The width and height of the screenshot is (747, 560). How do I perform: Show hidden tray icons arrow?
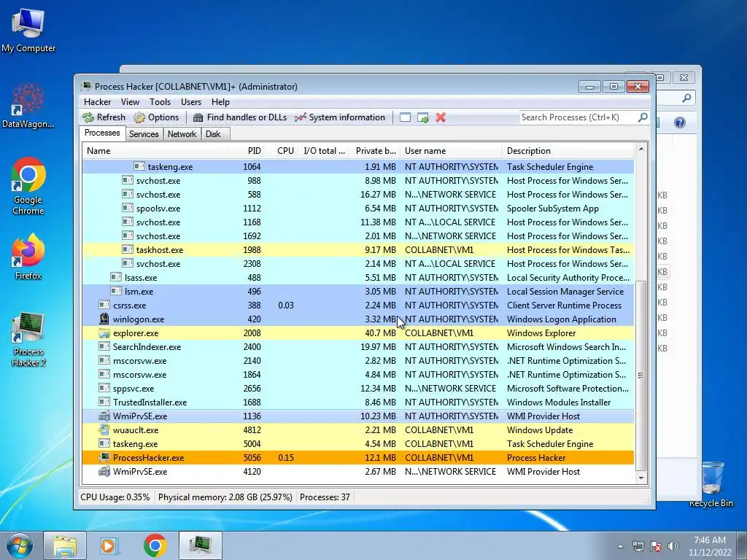click(x=620, y=546)
